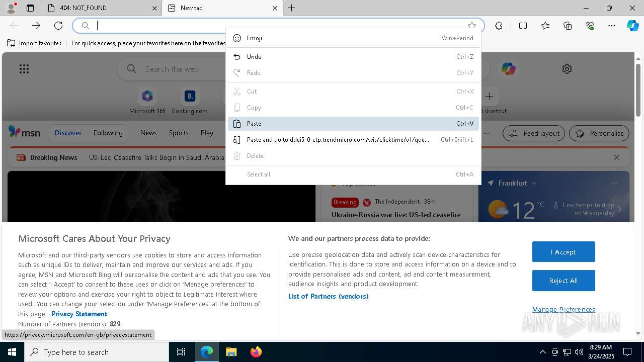
Task: Open List of Partners (vendors) link
Action: [x=328, y=296]
